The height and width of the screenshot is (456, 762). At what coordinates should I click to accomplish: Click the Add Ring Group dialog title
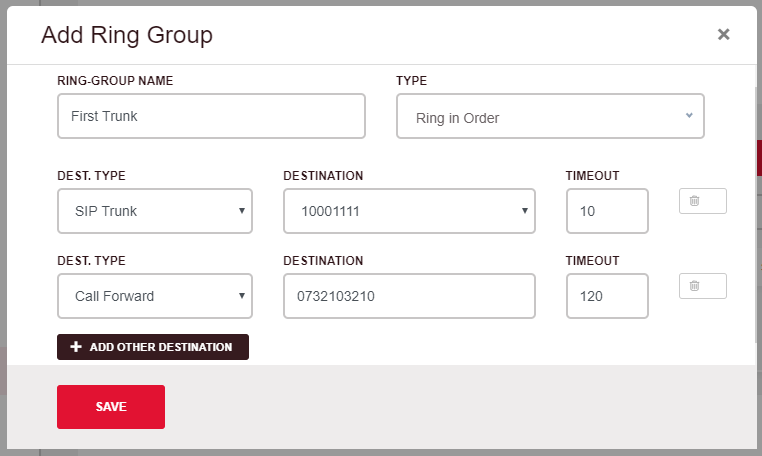click(x=127, y=35)
